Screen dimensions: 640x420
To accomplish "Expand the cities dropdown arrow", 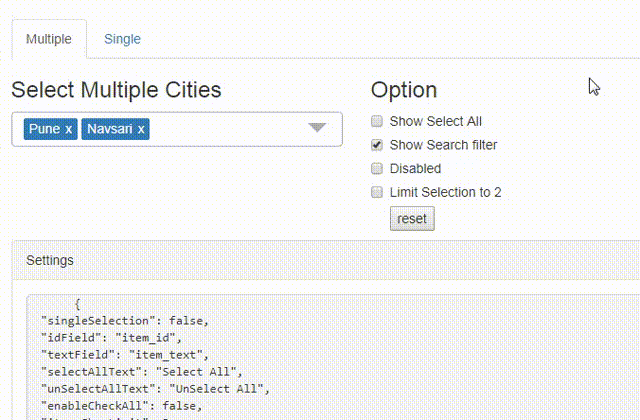I will 317,128.
